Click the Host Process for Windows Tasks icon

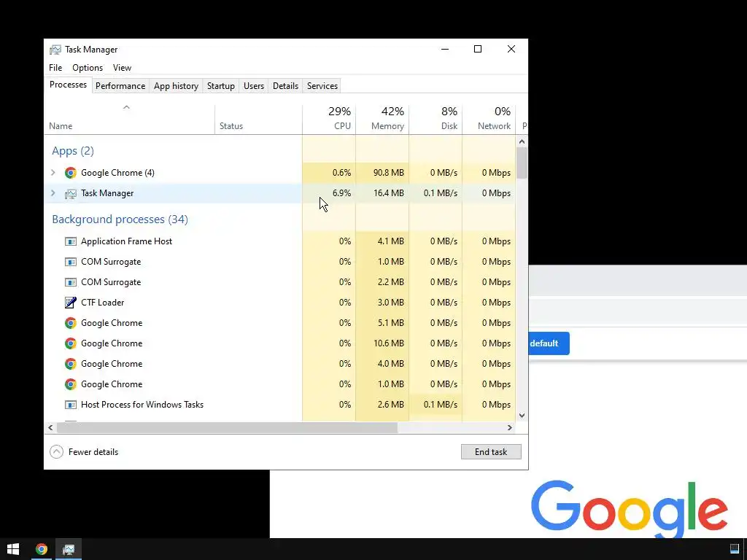(x=71, y=405)
